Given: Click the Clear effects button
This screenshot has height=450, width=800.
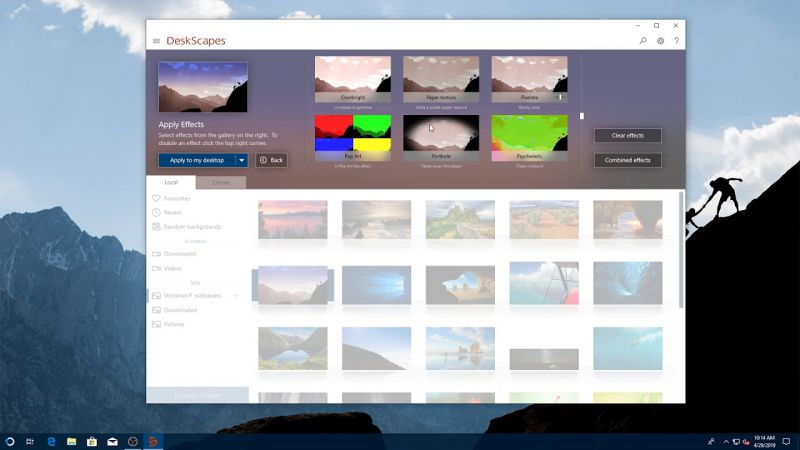Looking at the screenshot, I should [x=628, y=136].
